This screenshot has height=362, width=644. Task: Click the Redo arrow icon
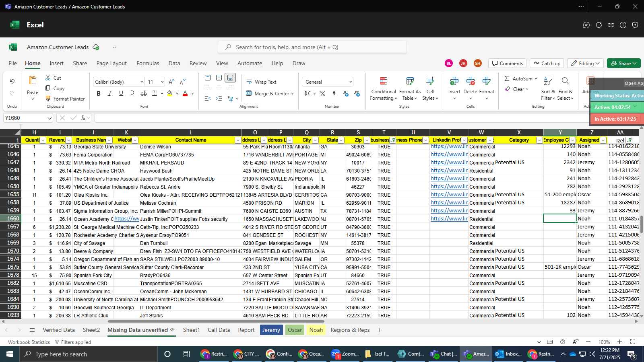click(12, 93)
